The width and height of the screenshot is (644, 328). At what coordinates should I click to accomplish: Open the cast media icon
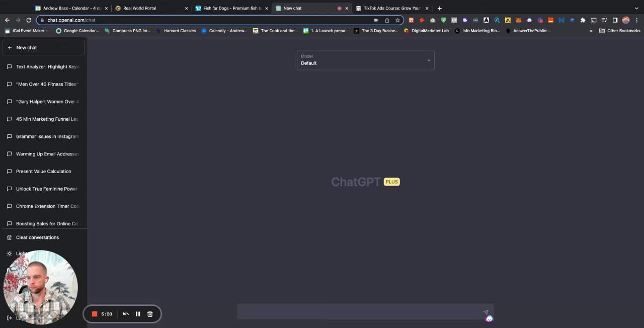tap(594, 20)
